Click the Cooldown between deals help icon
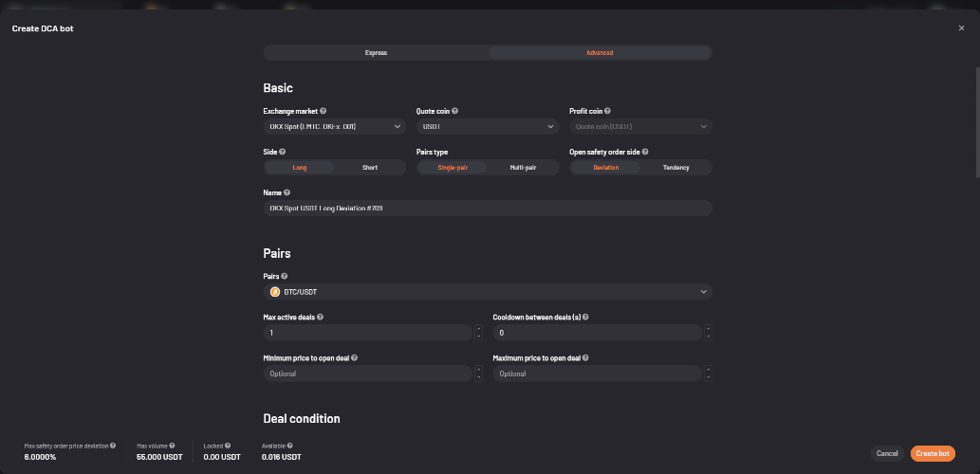The width and height of the screenshot is (980, 474). point(585,318)
